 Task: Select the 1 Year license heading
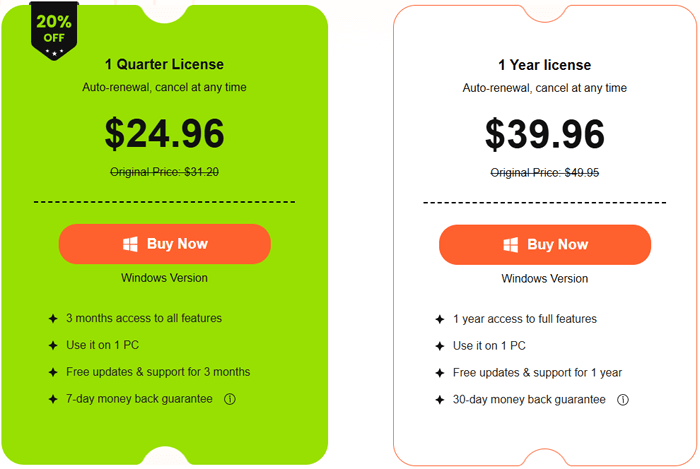click(544, 65)
